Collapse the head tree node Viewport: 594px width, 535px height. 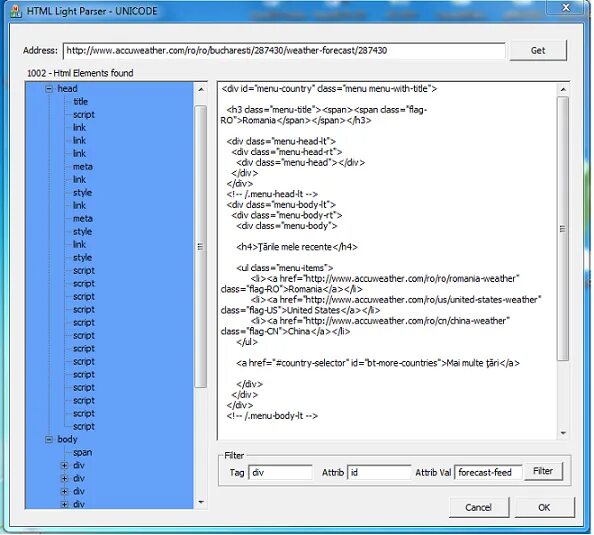tap(49, 89)
